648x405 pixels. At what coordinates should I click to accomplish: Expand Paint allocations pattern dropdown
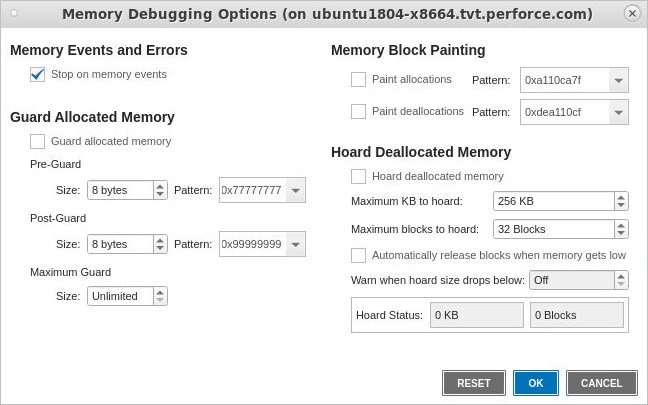[x=619, y=80]
